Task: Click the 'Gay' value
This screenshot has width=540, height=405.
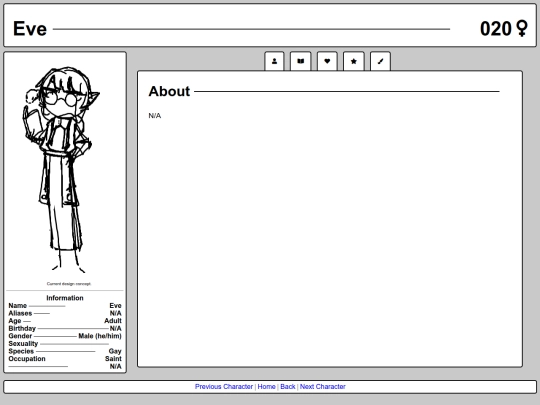Action: click(x=115, y=351)
